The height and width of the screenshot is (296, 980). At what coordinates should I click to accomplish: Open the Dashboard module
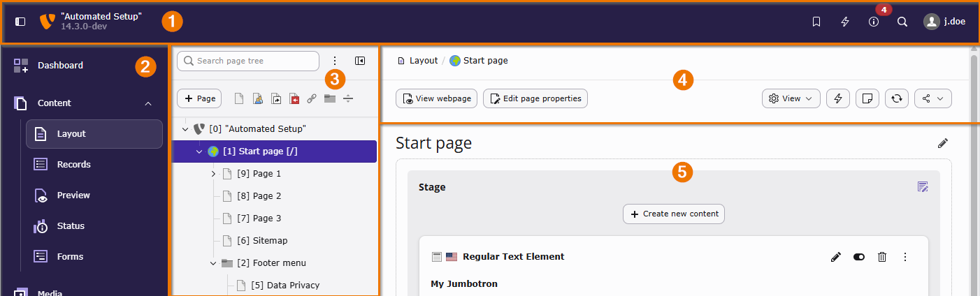[84, 66]
